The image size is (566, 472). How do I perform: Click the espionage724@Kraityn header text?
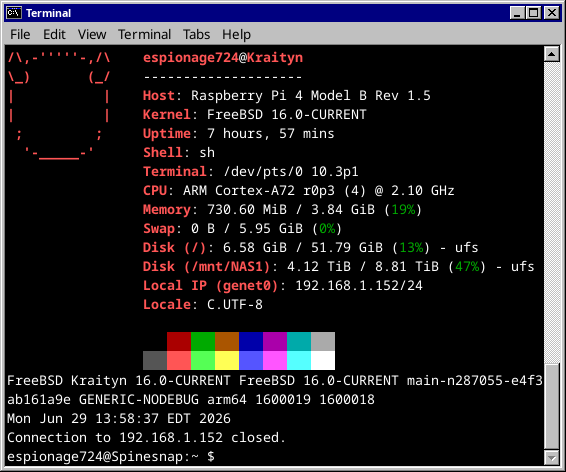223,58
